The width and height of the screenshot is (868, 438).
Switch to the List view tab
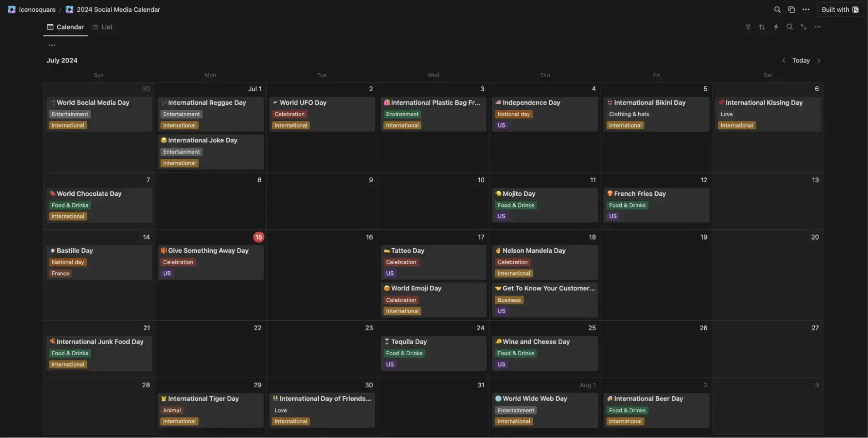[x=102, y=27]
